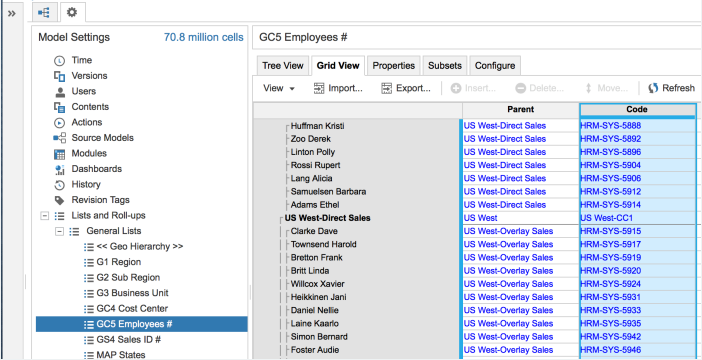This screenshot has height=360, width=702.
Task: Click the Revision Tags tag icon
Action: pyautogui.click(x=60, y=200)
